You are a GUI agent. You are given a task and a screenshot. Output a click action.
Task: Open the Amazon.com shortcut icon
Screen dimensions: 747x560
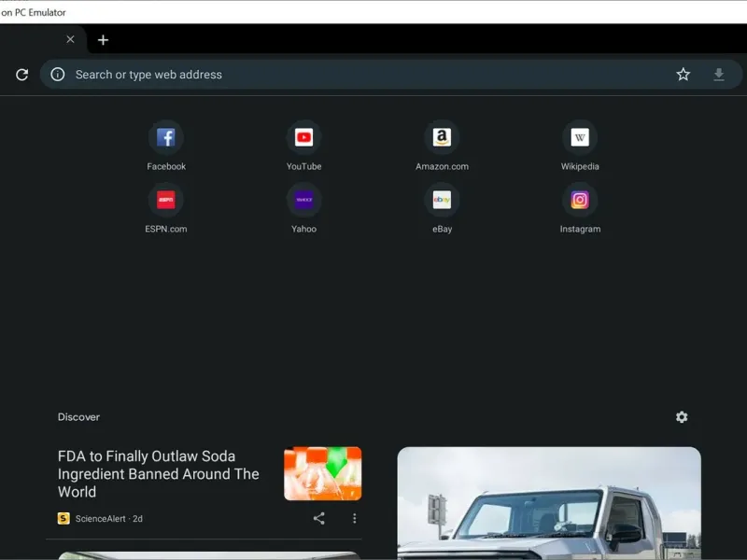tap(442, 137)
